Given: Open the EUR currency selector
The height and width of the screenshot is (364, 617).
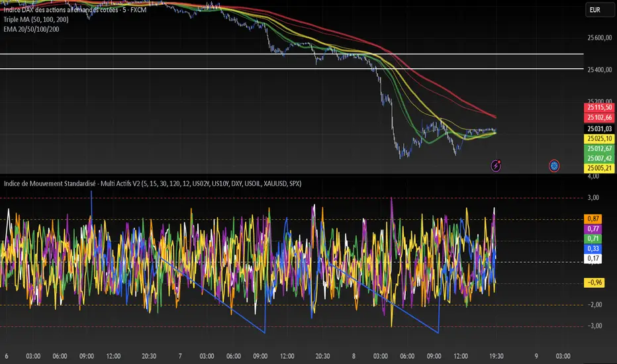Looking at the screenshot, I should click(599, 10).
